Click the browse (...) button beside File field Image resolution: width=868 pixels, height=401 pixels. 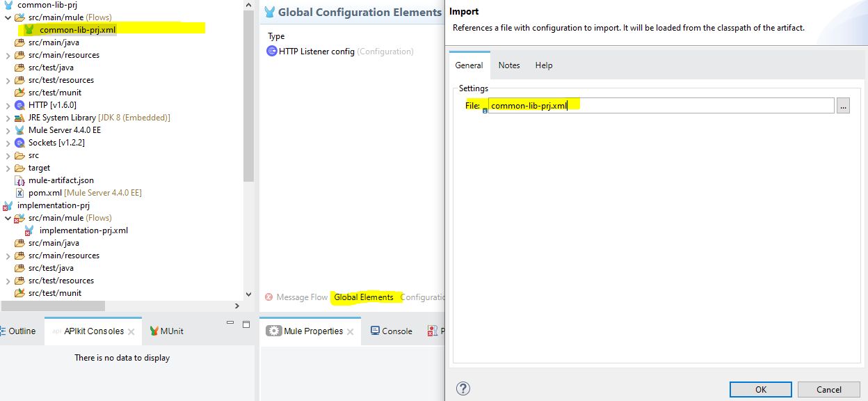(x=843, y=105)
